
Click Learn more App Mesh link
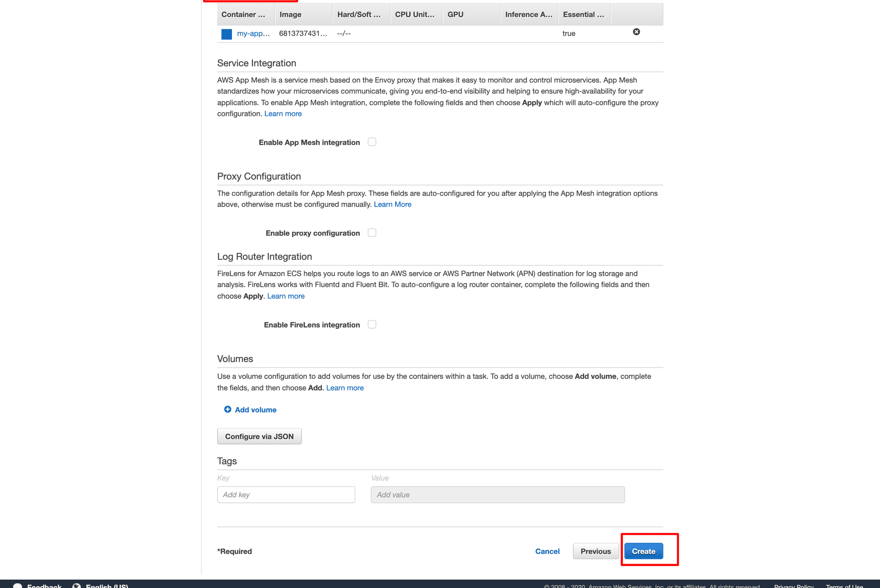tap(283, 114)
